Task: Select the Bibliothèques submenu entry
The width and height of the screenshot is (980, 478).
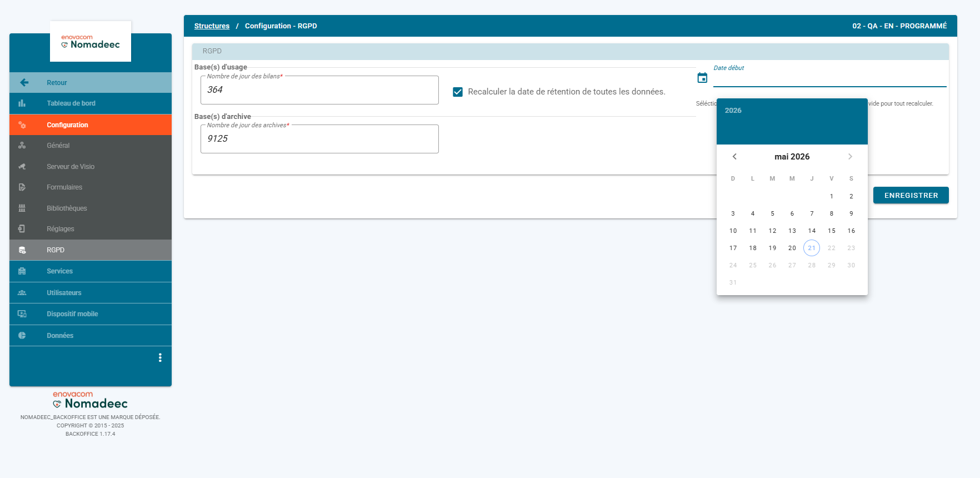Action: [x=91, y=208]
